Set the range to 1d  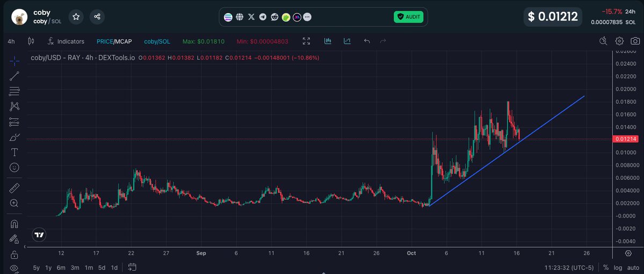click(x=114, y=268)
